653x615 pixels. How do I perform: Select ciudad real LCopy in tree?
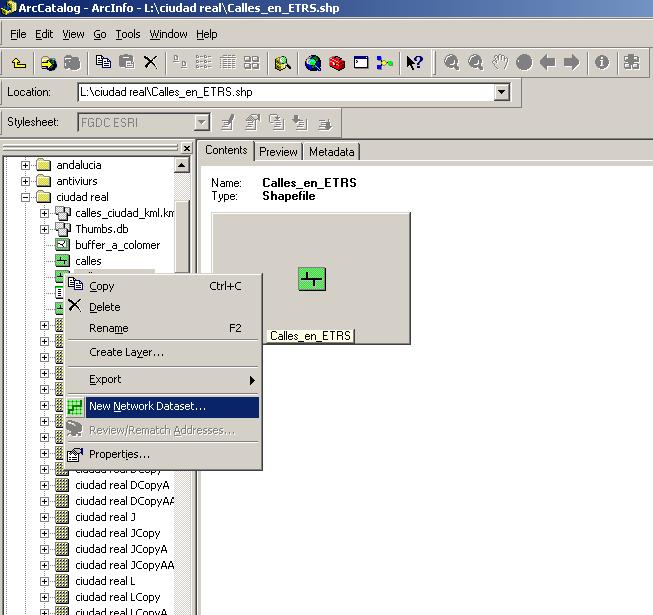pyautogui.click(x=117, y=598)
